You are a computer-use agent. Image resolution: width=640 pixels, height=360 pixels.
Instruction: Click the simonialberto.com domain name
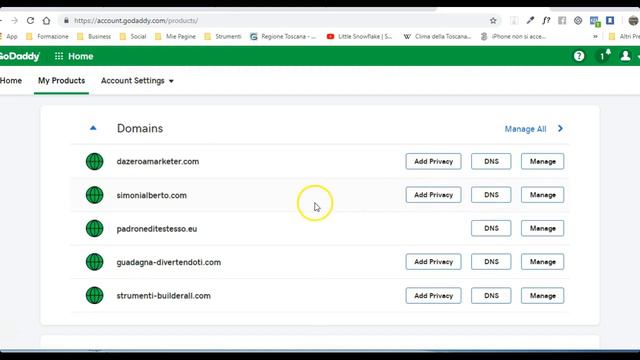click(151, 195)
